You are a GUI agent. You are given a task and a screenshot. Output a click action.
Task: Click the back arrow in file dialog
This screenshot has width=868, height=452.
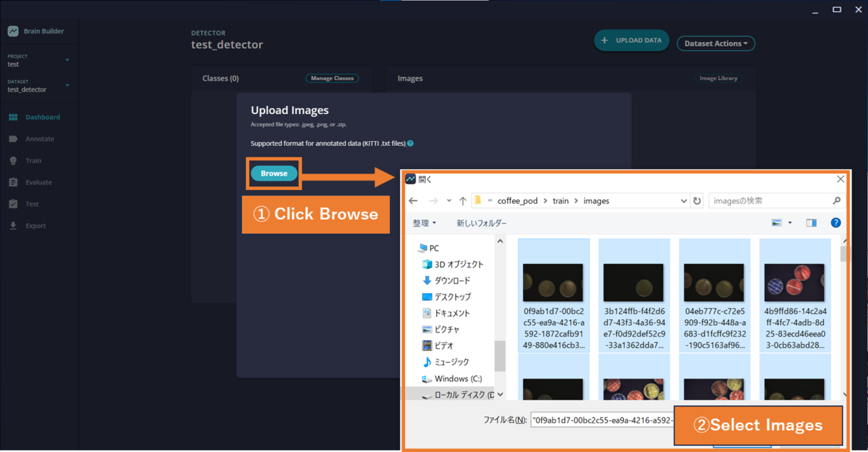(413, 201)
